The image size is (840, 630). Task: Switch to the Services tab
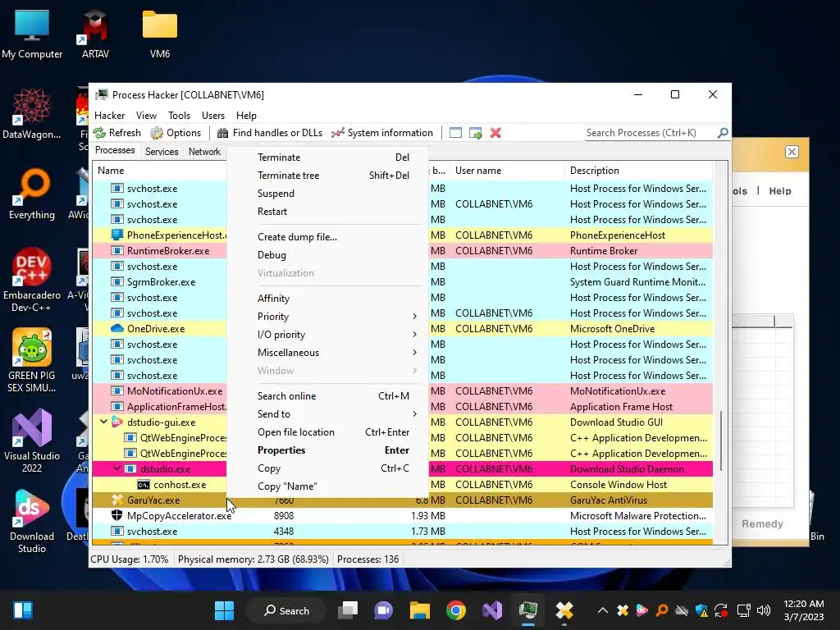[162, 152]
